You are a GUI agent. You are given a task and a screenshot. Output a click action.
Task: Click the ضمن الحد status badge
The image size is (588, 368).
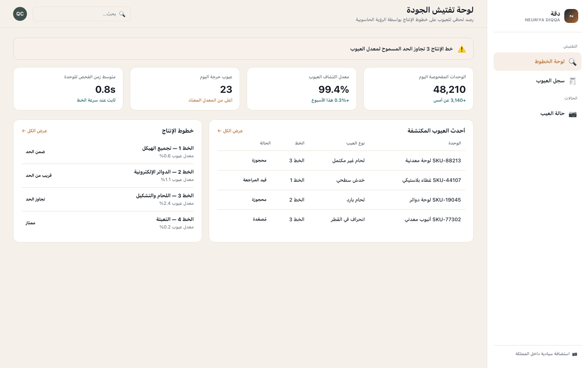pyautogui.click(x=36, y=152)
